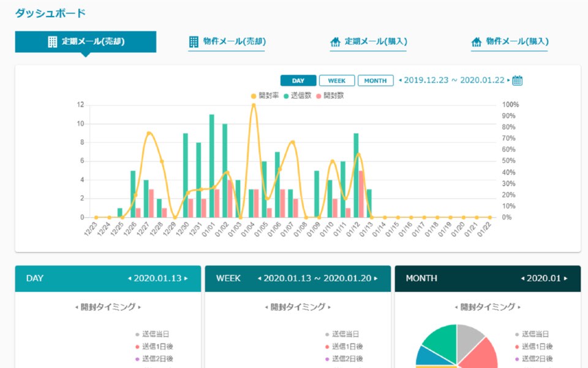Click DAY card date 2020.01.13

click(157, 278)
